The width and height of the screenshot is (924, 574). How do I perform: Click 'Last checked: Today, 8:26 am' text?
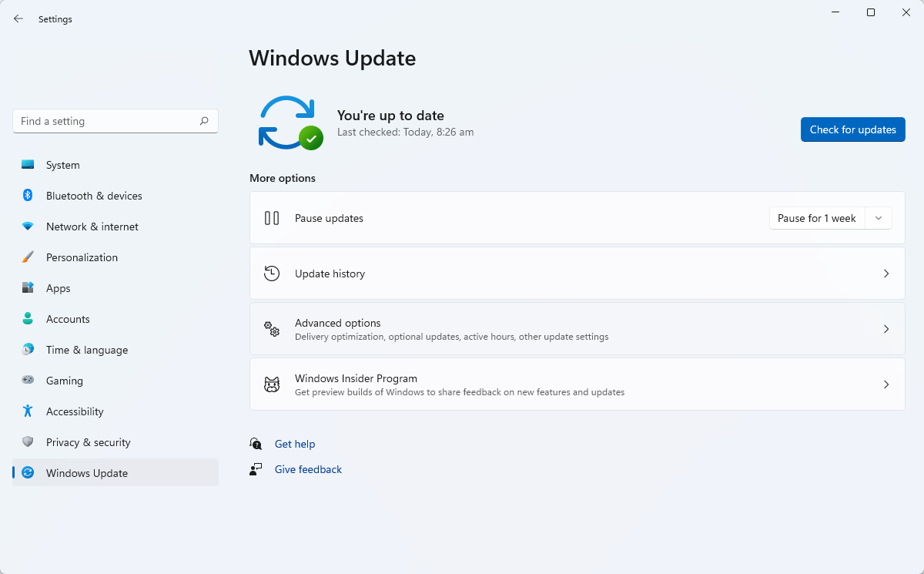pos(405,133)
